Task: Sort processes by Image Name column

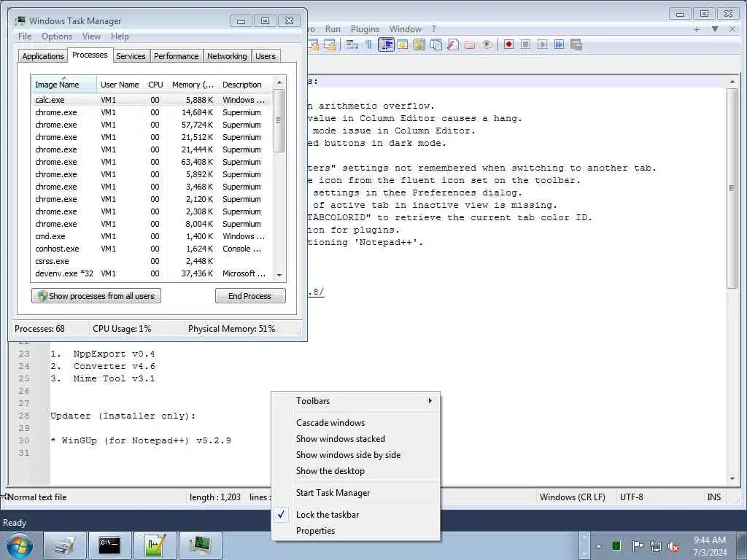Action: pos(64,85)
